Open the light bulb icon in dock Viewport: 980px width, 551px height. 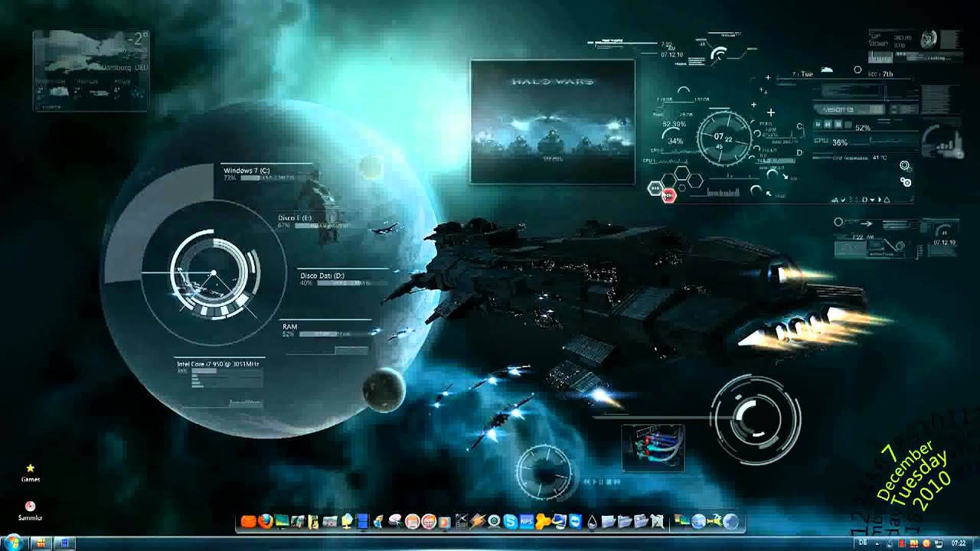coord(347,521)
